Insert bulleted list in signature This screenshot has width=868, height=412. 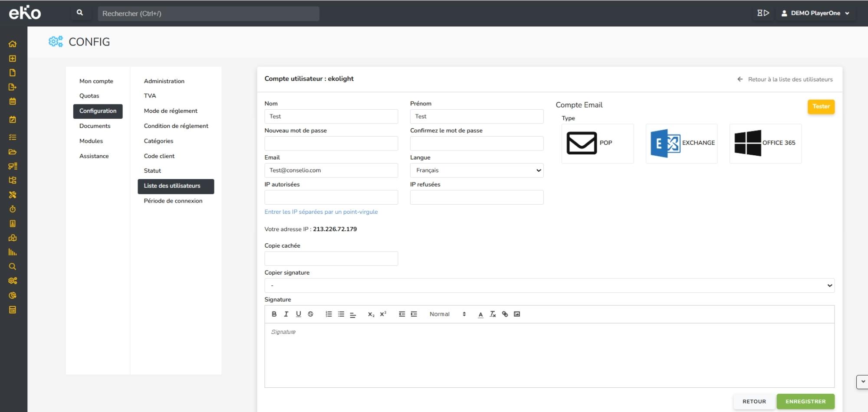pos(341,314)
